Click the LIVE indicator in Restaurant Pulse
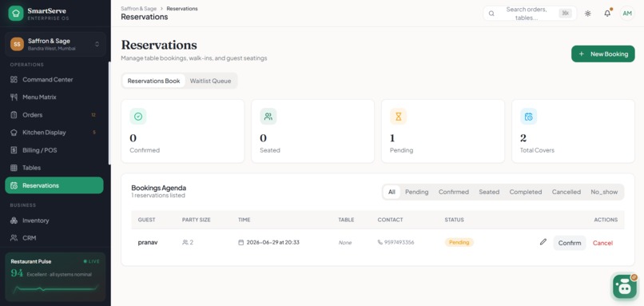 pyautogui.click(x=92, y=261)
